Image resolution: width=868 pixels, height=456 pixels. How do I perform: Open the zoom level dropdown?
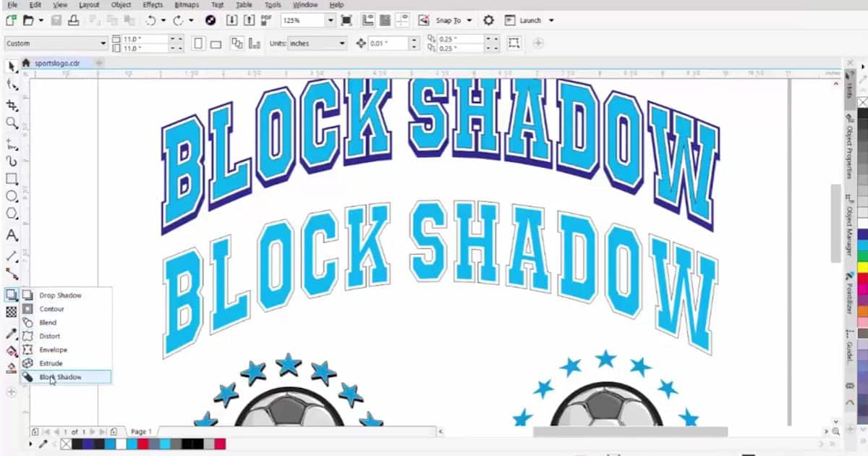[x=330, y=20]
